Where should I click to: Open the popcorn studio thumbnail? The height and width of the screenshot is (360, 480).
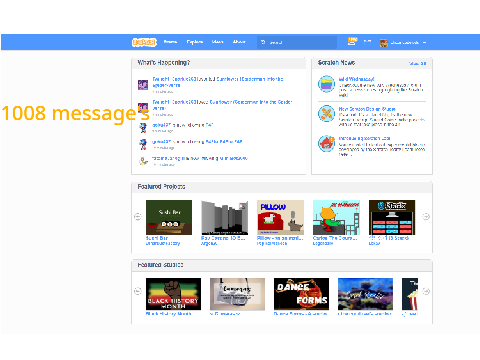(410, 294)
